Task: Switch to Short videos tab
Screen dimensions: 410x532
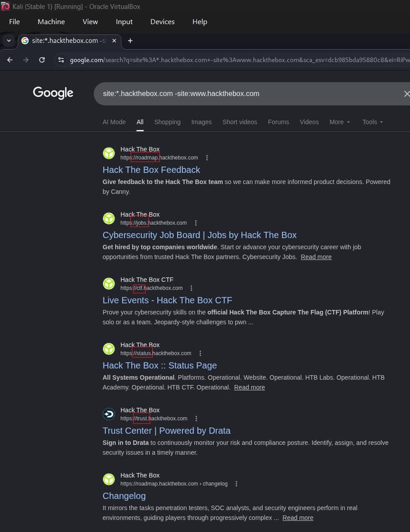Action: (239, 122)
